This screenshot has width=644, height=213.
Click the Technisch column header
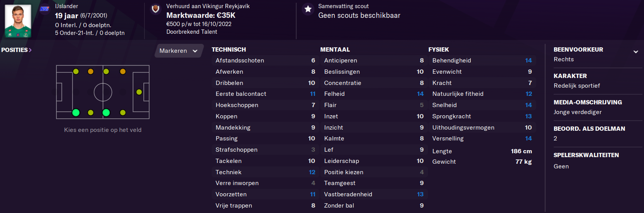coord(229,50)
